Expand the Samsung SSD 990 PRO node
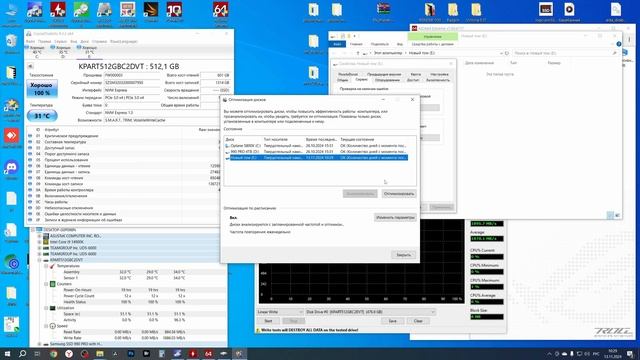This screenshot has height=360, width=640. coord(40,344)
